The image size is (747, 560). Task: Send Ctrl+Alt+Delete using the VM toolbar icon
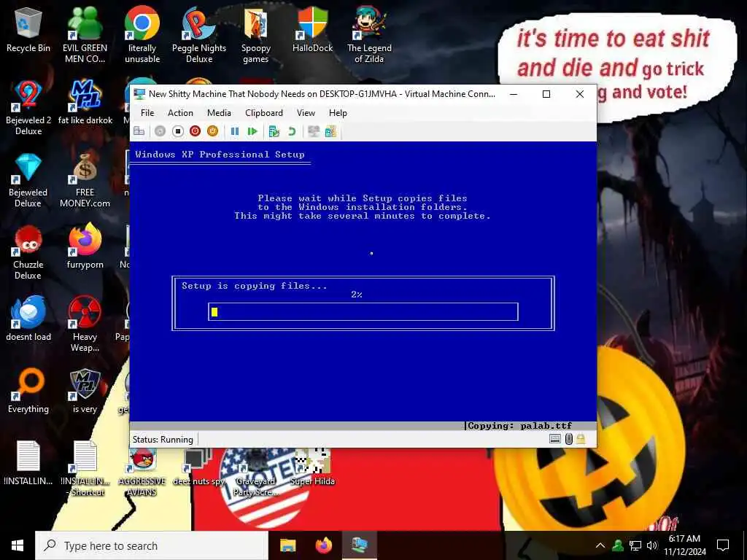pos(139,131)
